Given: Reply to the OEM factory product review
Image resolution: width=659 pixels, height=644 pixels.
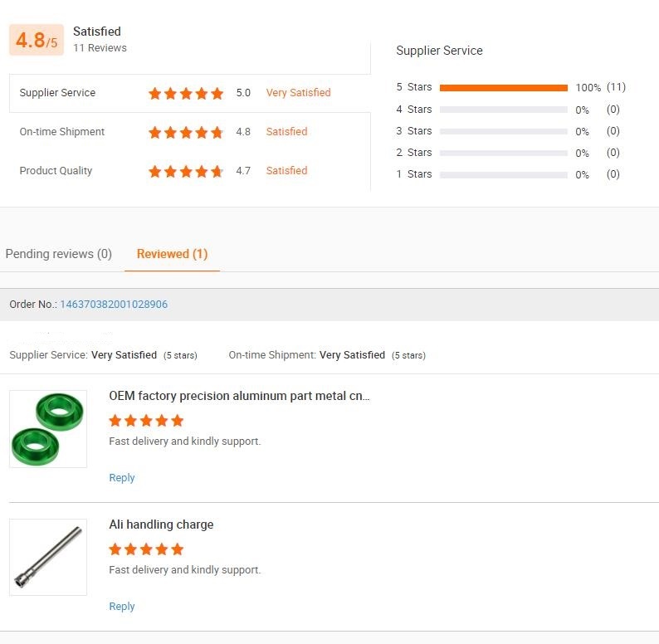Looking at the screenshot, I should (x=121, y=478).
